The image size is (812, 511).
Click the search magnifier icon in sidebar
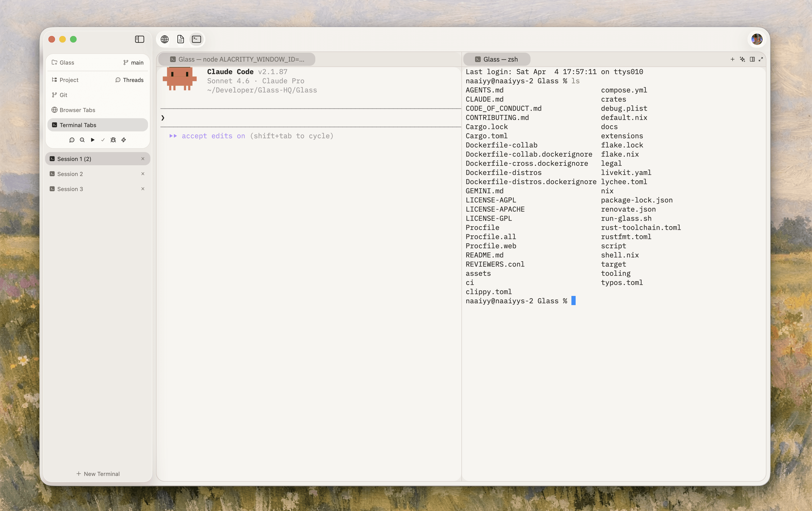(x=82, y=140)
